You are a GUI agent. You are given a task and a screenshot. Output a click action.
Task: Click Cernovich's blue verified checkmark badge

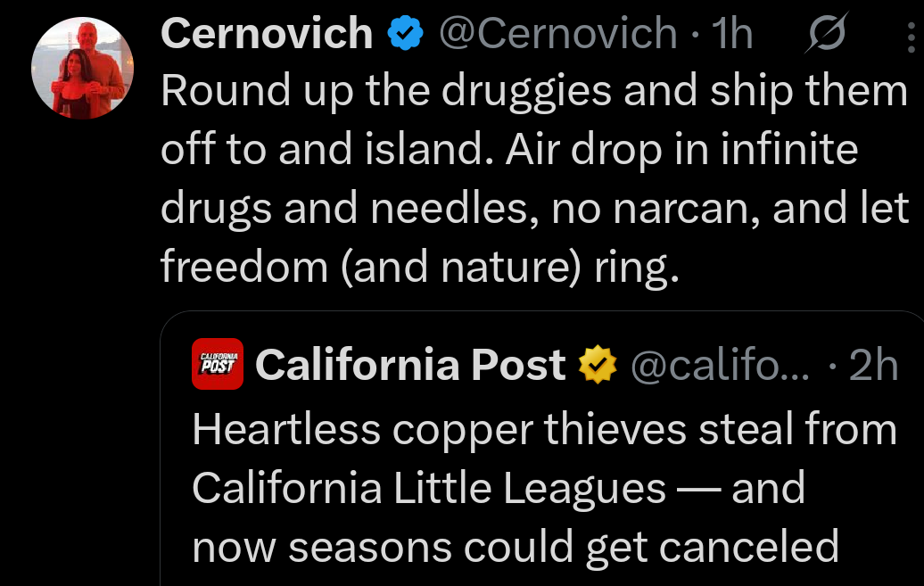(405, 35)
